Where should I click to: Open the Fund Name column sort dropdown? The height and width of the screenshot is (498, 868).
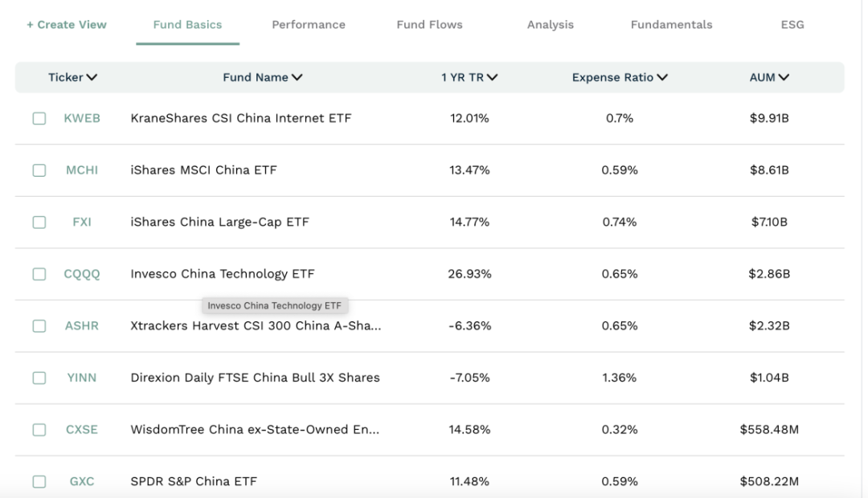(263, 78)
